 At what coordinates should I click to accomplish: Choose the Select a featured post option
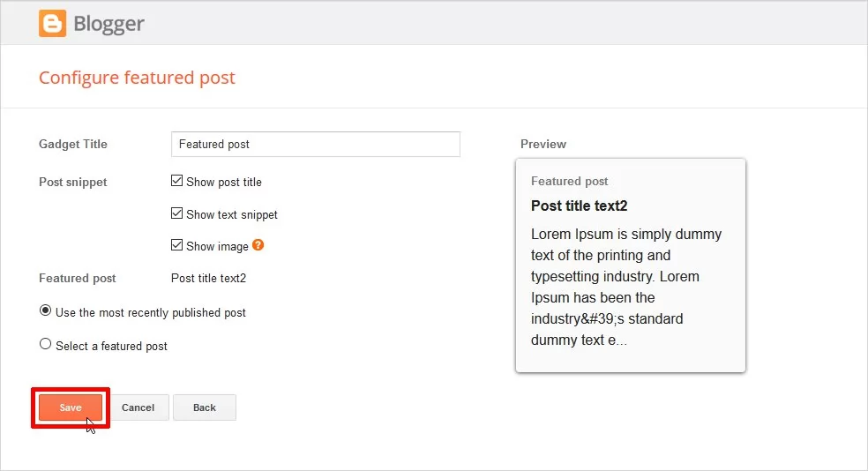point(46,345)
